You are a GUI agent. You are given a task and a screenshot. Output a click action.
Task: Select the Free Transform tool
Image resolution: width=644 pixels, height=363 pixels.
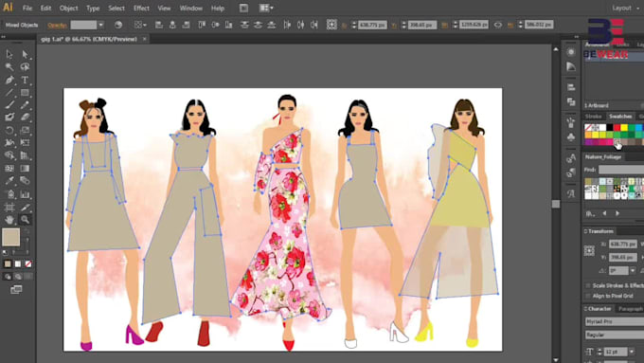click(25, 143)
